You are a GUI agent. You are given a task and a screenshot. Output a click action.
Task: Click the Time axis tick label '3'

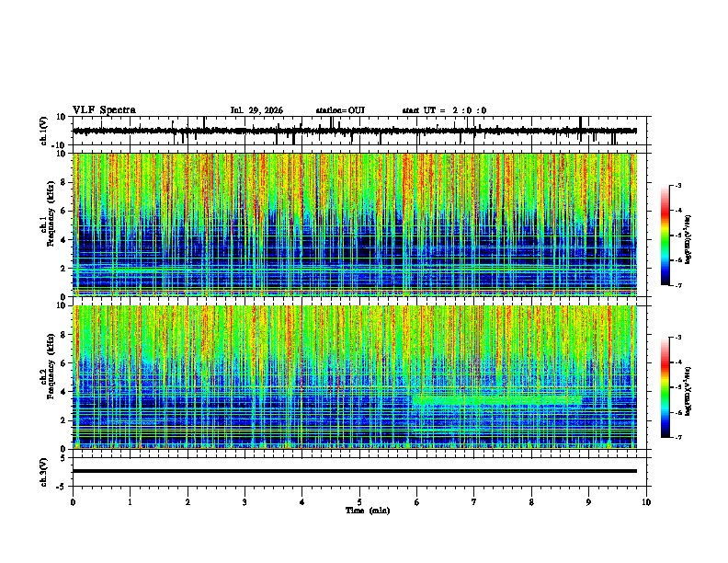pos(245,502)
